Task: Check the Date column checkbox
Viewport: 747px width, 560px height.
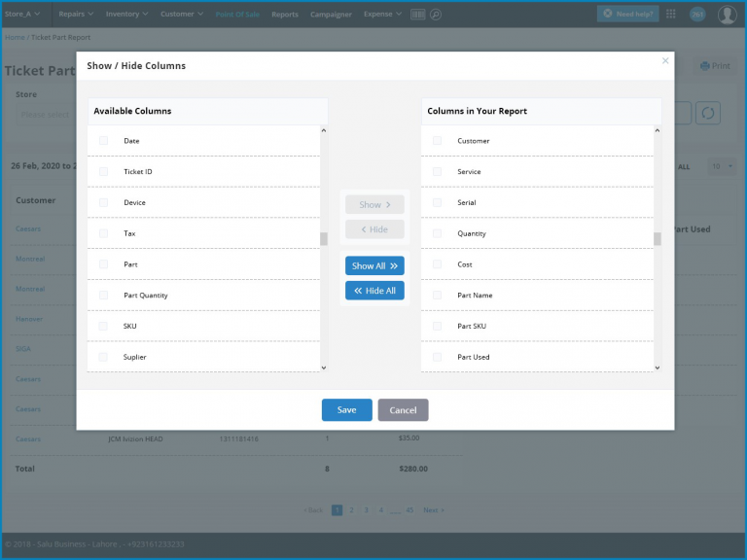Action: [x=104, y=141]
